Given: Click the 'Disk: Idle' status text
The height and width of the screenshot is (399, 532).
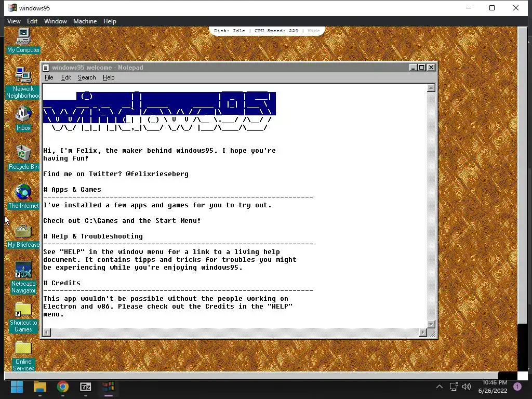Looking at the screenshot, I should [229, 31].
